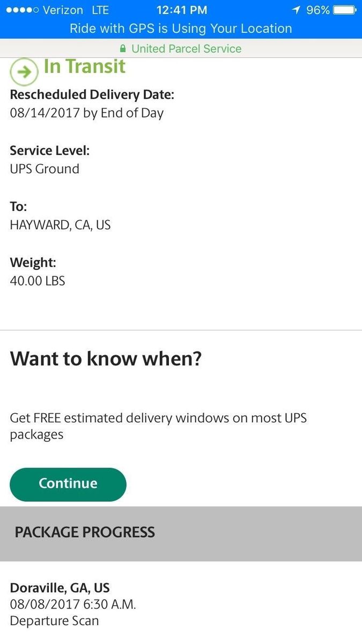Viewport: 362px width, 644px height.
Task: Tap the battery icon in status bar
Action: coord(344,10)
